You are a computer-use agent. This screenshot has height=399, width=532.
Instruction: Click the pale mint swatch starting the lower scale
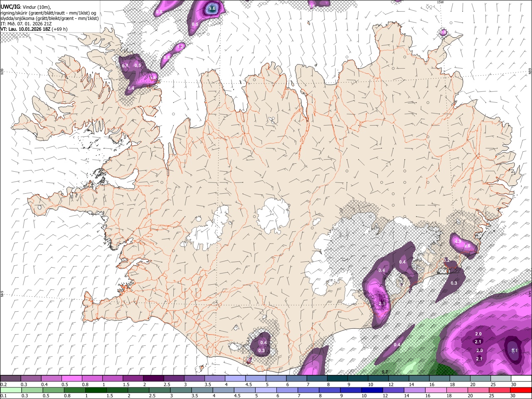click(x=10, y=390)
